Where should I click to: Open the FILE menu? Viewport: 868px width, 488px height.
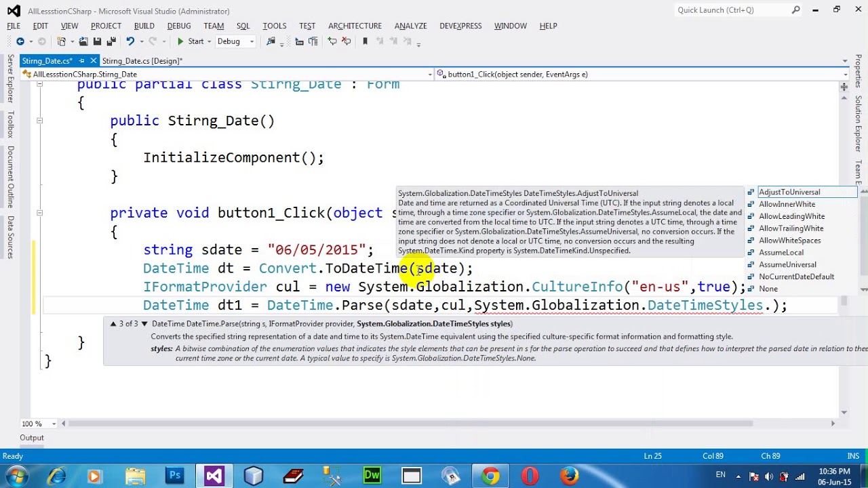click(x=14, y=26)
